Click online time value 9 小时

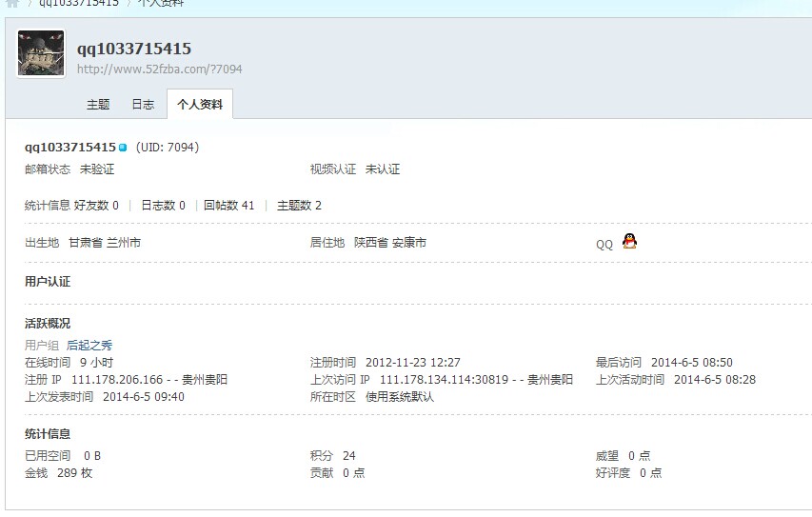(x=96, y=363)
